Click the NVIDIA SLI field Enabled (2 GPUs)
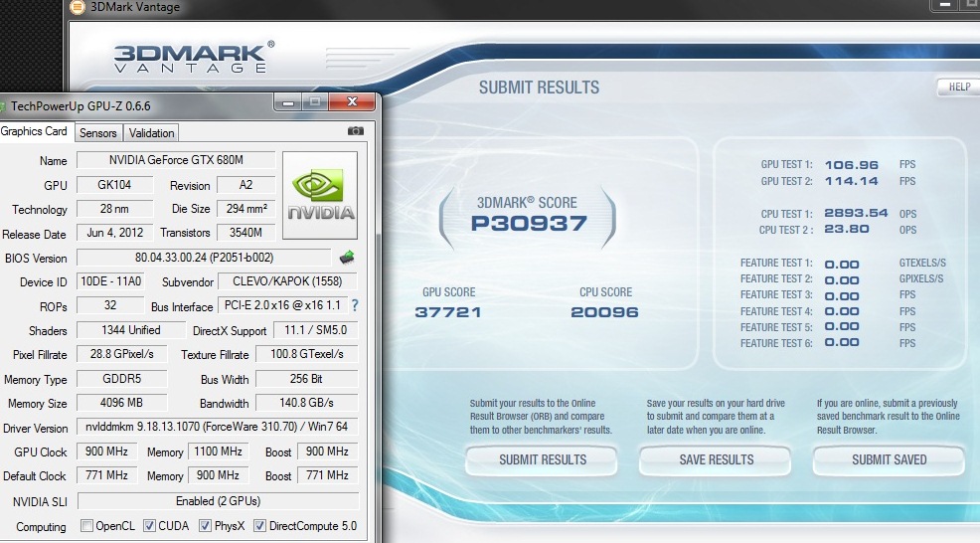Viewport: 980px width, 543px height. [218, 501]
